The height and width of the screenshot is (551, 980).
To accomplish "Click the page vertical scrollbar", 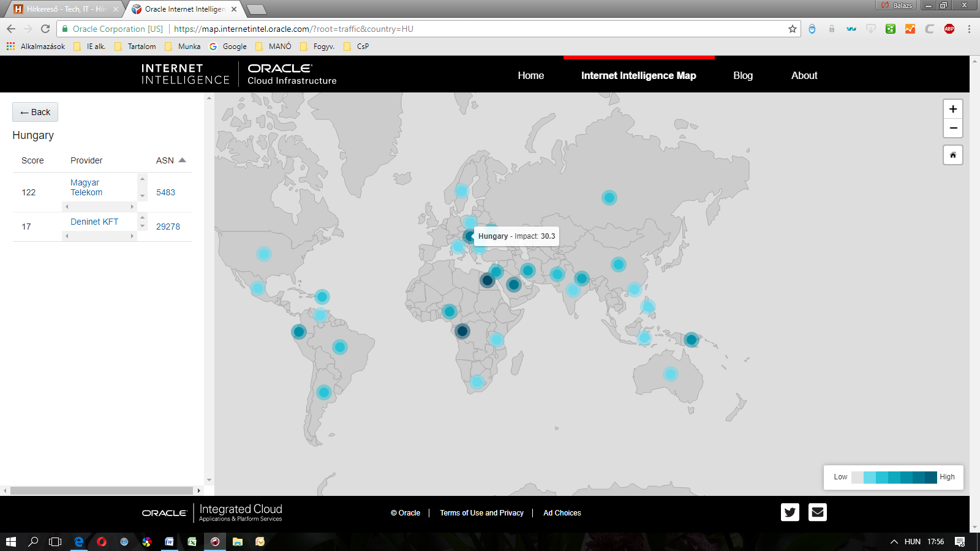I will coord(974,294).
